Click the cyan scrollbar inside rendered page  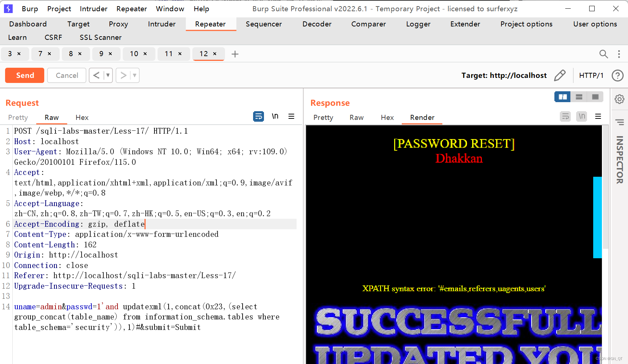(x=597, y=217)
